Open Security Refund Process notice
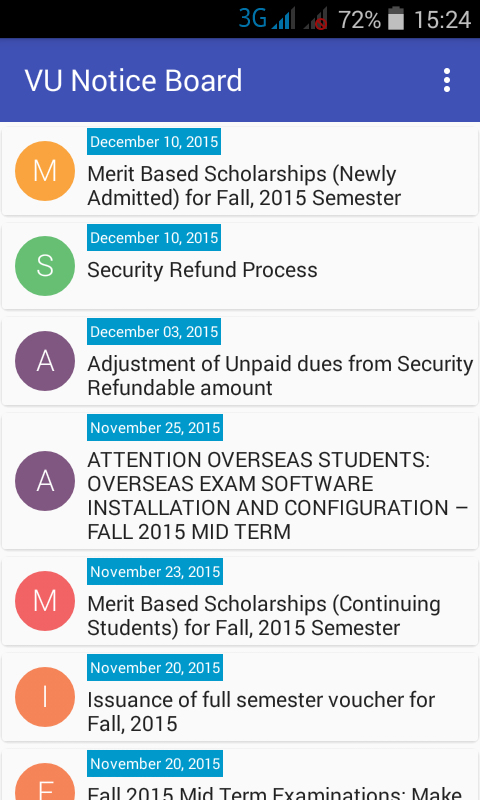This screenshot has height=800, width=480. (x=240, y=266)
